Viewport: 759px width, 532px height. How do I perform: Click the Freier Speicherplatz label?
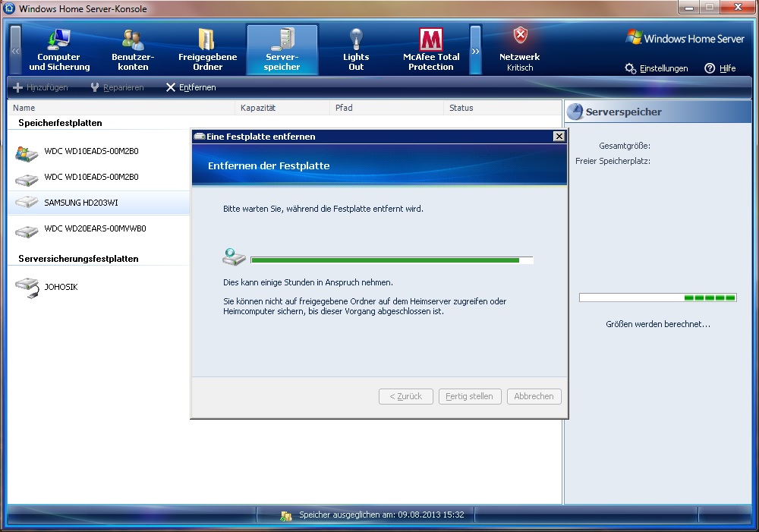613,161
